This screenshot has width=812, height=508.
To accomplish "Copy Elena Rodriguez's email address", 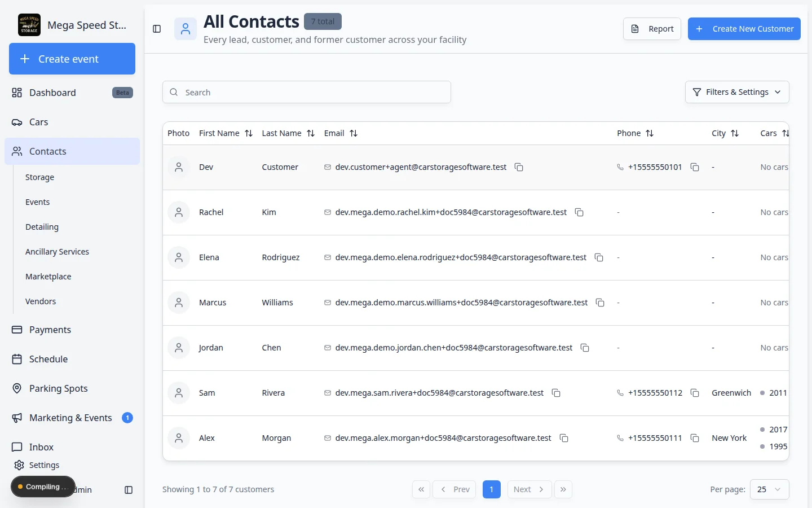I will click(599, 257).
